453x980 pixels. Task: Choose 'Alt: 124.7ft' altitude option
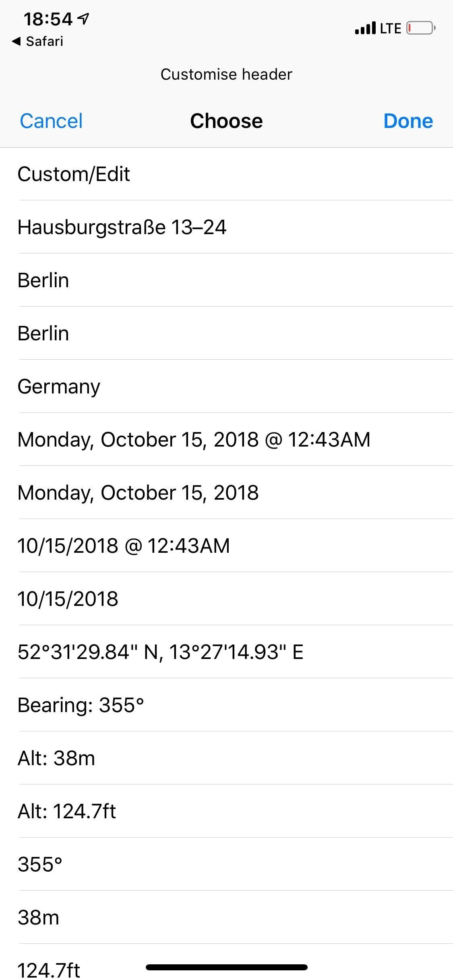coord(67,811)
